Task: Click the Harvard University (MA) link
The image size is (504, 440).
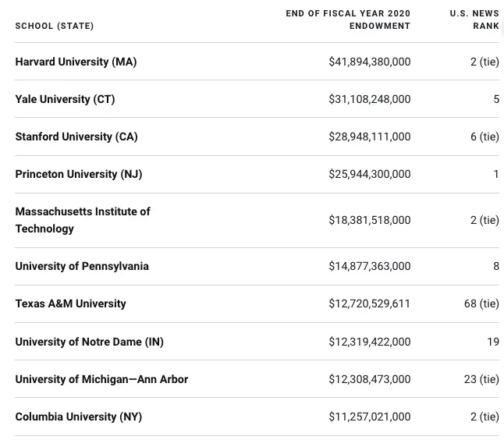Action: 76,62
